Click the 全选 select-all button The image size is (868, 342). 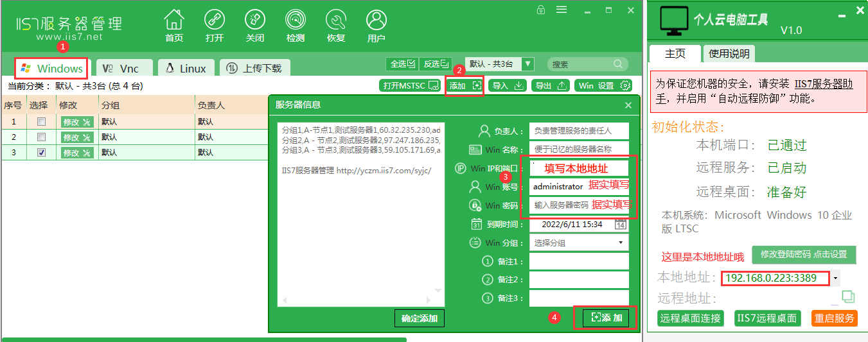402,64
